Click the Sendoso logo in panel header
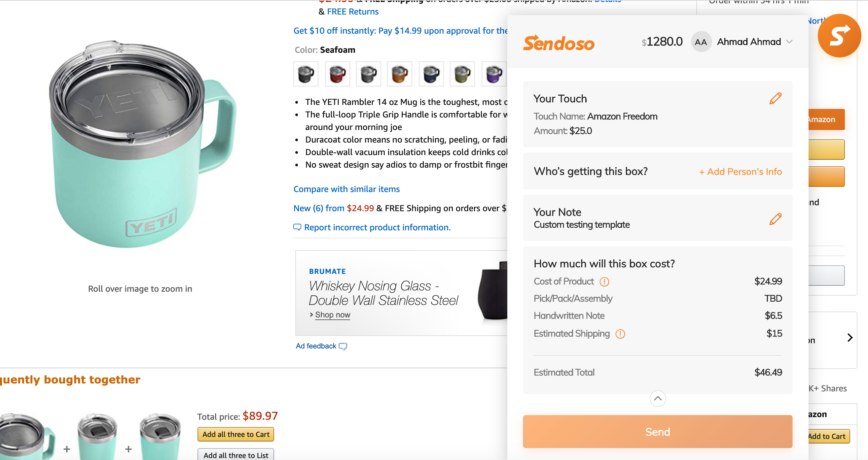This screenshot has width=868, height=460. tap(559, 44)
